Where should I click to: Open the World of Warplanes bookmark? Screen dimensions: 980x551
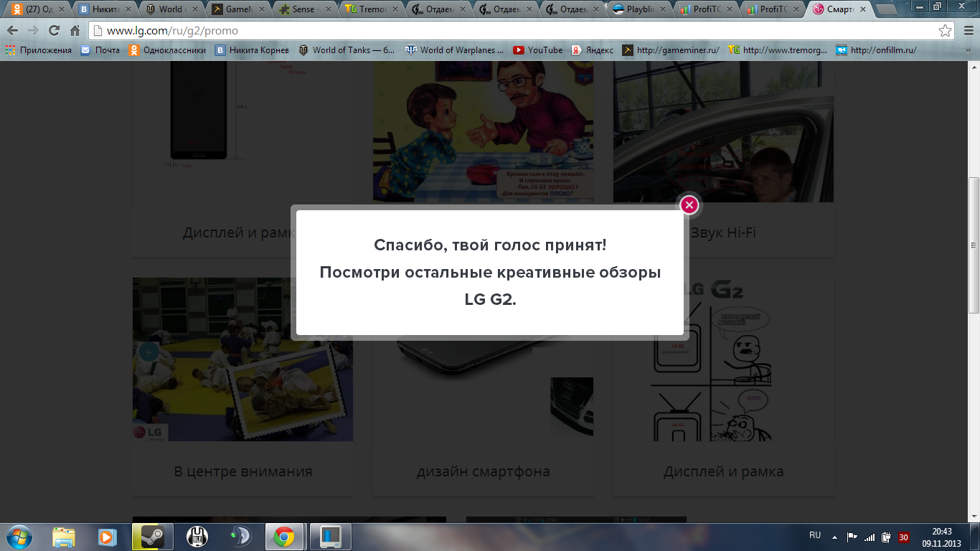(455, 50)
